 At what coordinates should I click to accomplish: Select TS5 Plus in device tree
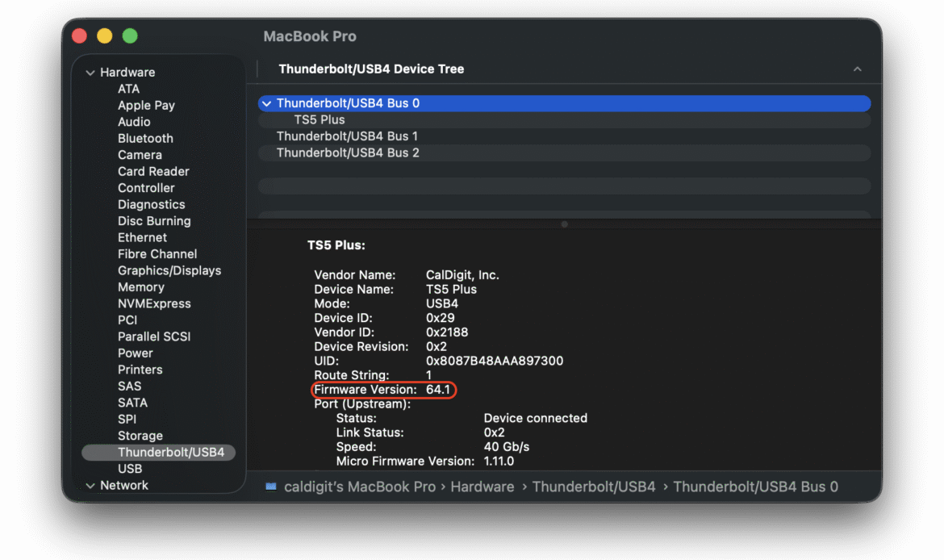320,119
